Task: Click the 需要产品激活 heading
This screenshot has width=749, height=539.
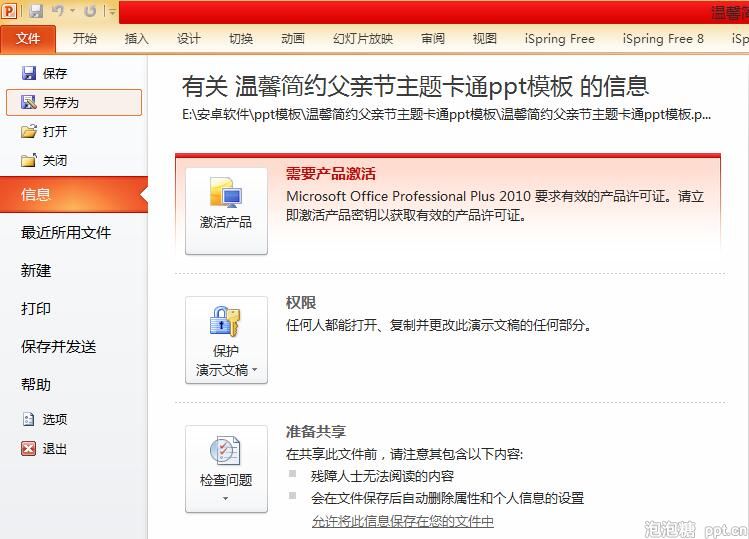Action: click(331, 173)
